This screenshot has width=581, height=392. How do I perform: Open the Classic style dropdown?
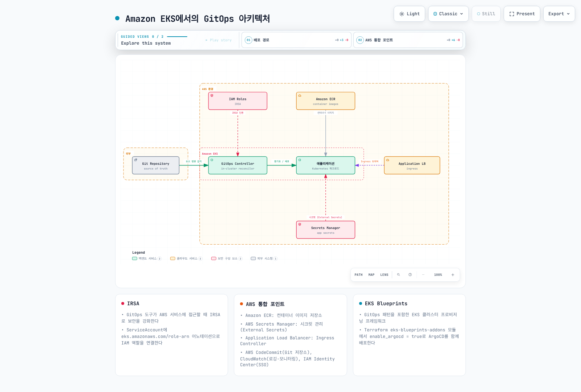pyautogui.click(x=448, y=14)
